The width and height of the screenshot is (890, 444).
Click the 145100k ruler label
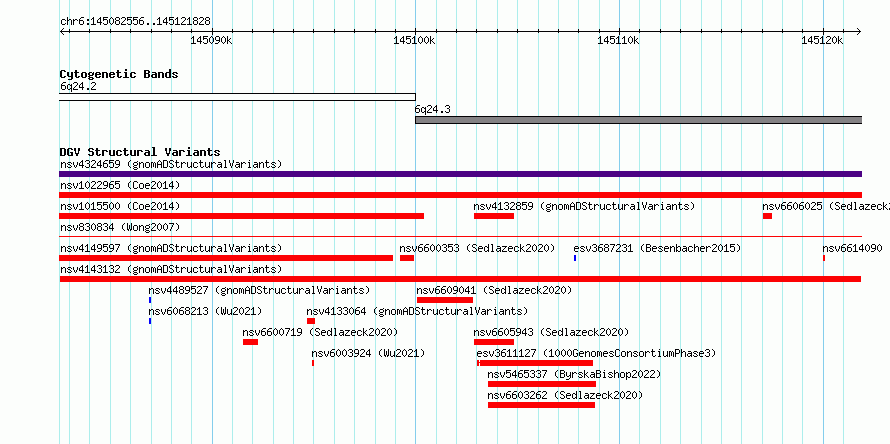414,41
